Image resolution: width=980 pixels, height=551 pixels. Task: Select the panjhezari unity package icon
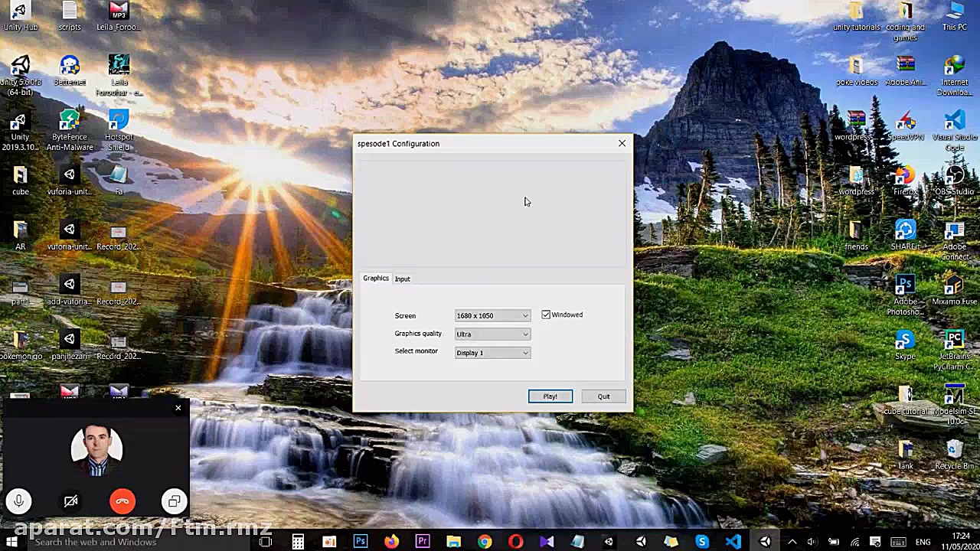click(x=70, y=346)
